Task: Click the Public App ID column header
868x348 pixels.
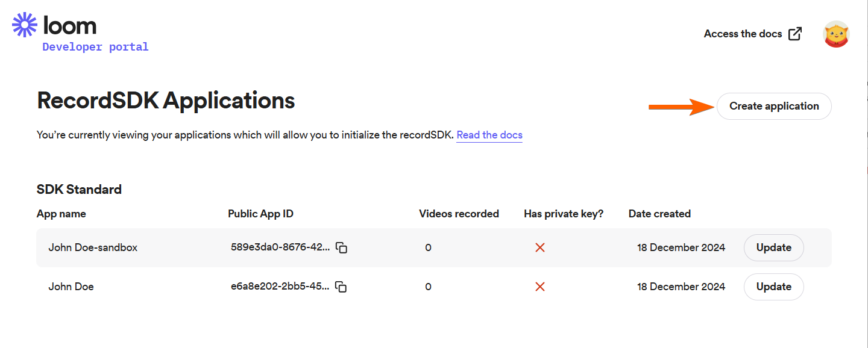Action: (x=260, y=214)
